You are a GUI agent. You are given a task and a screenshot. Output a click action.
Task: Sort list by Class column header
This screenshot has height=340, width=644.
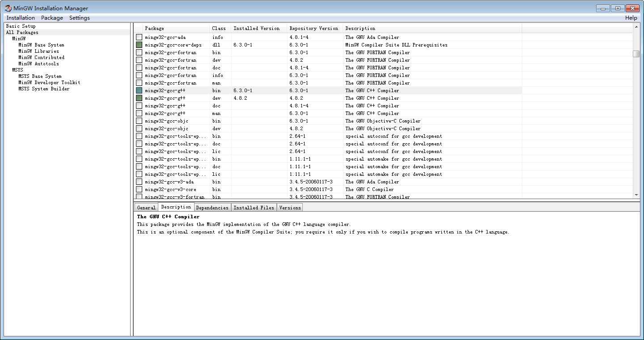coord(220,28)
